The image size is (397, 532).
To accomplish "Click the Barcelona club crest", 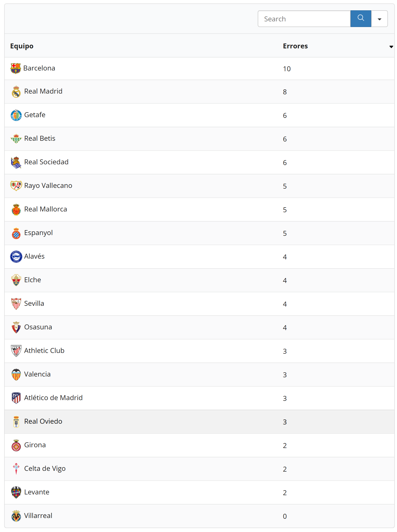I will (x=15, y=68).
